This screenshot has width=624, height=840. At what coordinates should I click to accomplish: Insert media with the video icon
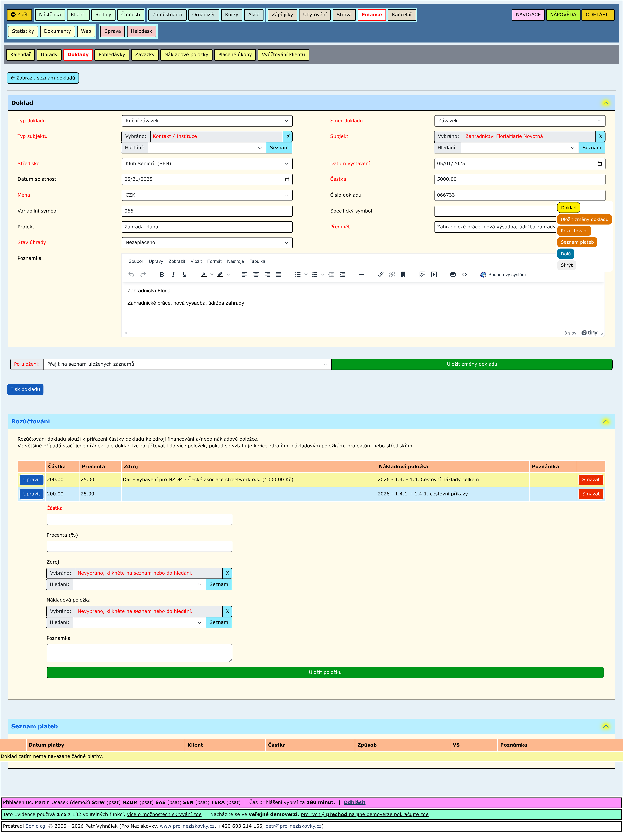pyautogui.click(x=434, y=275)
